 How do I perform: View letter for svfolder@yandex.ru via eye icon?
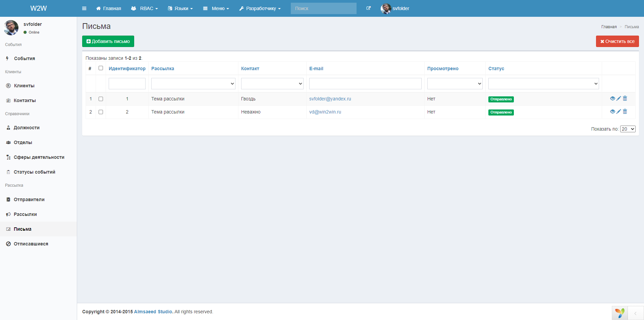click(612, 98)
